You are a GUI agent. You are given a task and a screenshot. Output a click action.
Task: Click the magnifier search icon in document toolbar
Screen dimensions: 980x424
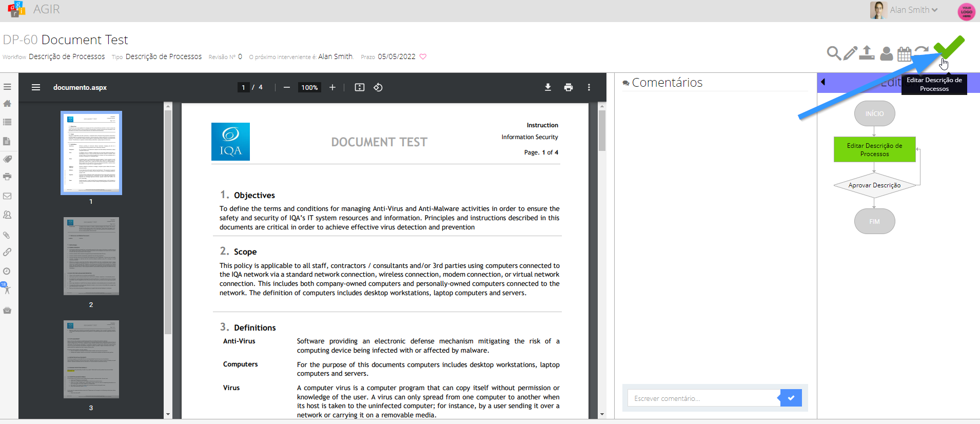(x=834, y=53)
